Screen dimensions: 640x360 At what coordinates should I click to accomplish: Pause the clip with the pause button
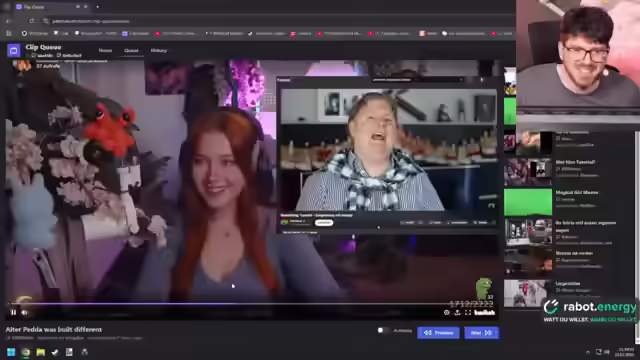(x=13, y=312)
